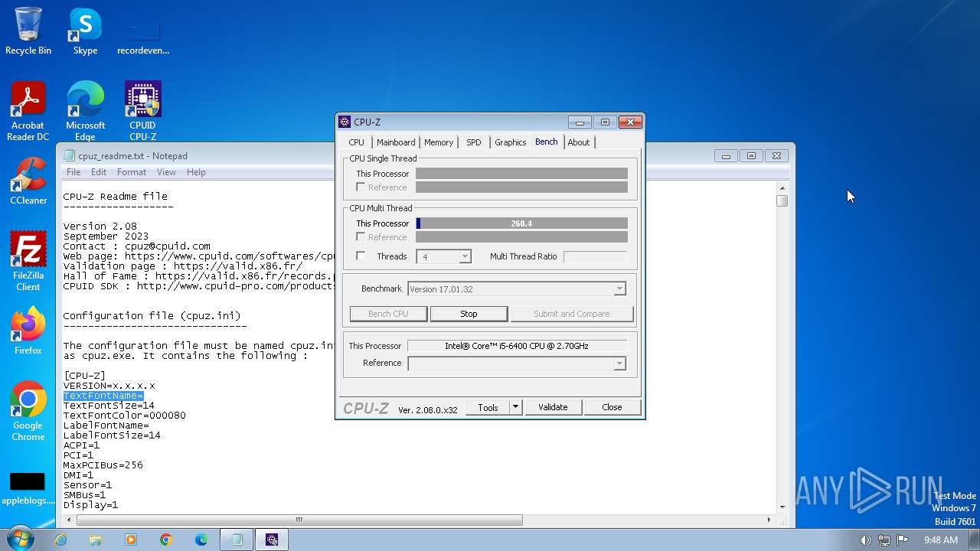
Task: Click the TextFontColor=000080 line in Notepad
Action: (124, 416)
